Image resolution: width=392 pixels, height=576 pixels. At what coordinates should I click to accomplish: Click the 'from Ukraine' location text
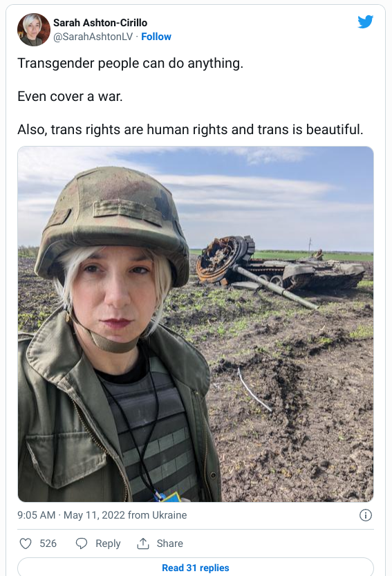(x=157, y=515)
